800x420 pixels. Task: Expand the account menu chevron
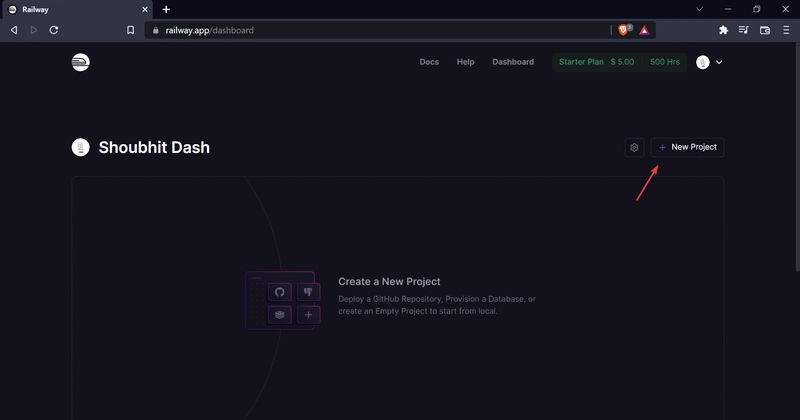(x=719, y=62)
